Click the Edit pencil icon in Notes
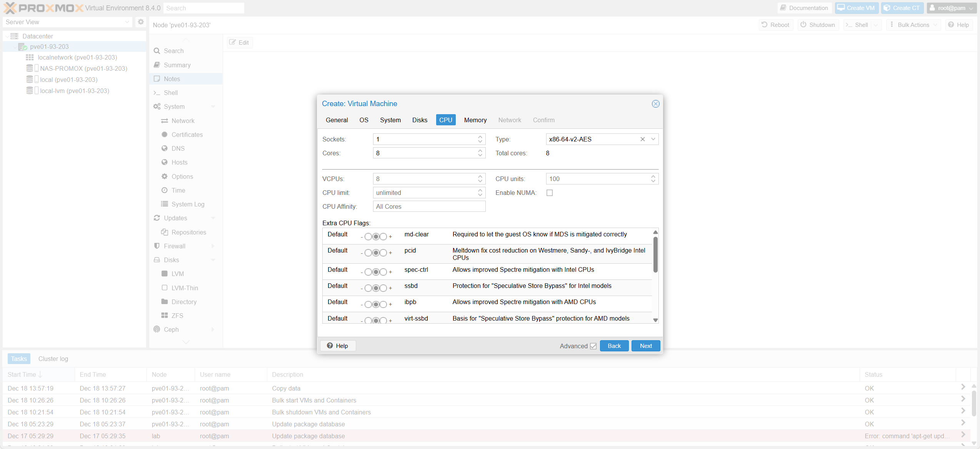The height and width of the screenshot is (449, 980). [232, 42]
